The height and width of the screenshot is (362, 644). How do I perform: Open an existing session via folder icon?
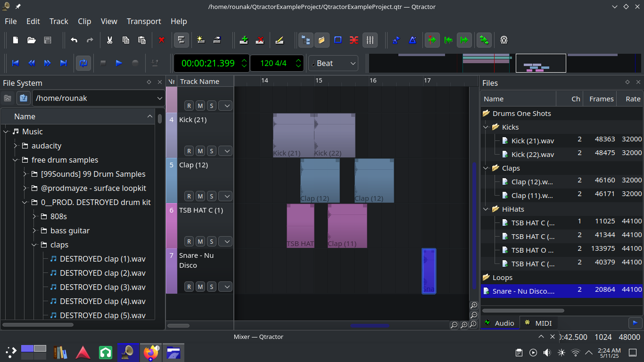tap(32, 40)
